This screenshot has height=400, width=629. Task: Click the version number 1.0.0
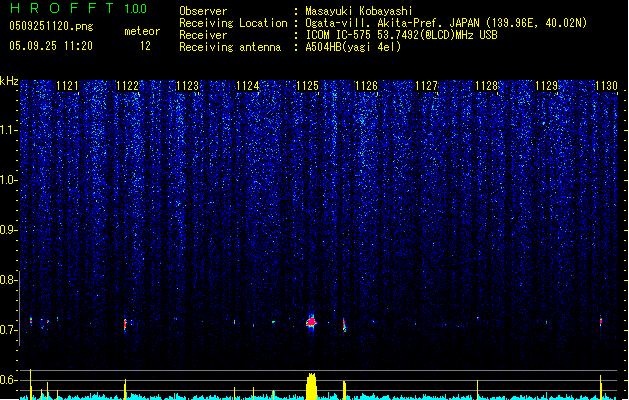(x=135, y=8)
